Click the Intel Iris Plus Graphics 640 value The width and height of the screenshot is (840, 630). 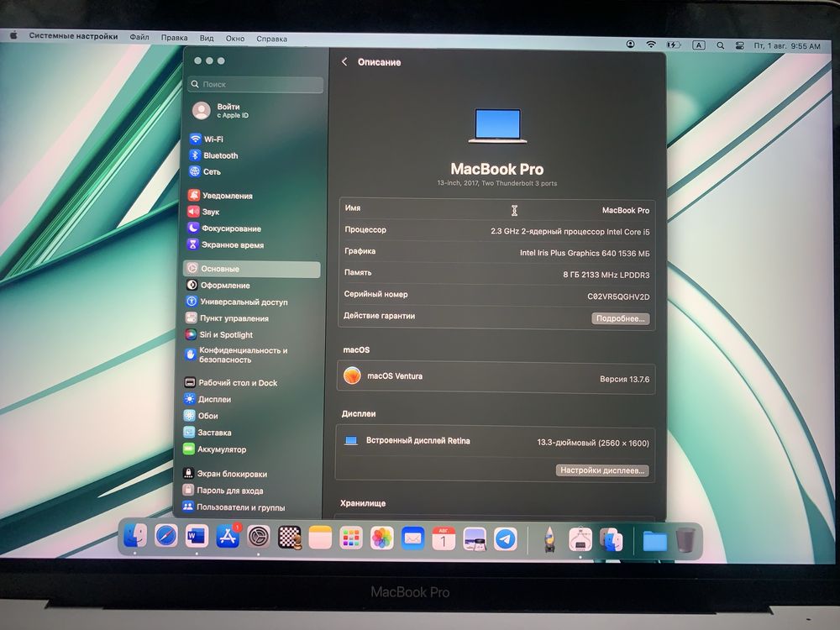[585, 253]
